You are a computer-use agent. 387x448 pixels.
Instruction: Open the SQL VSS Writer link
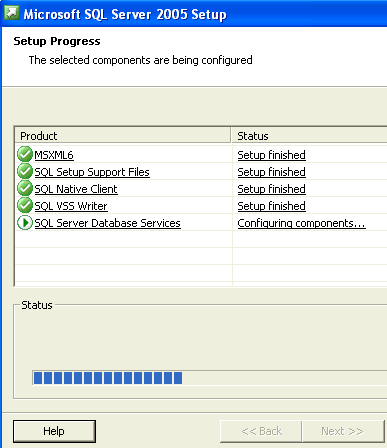click(71, 206)
